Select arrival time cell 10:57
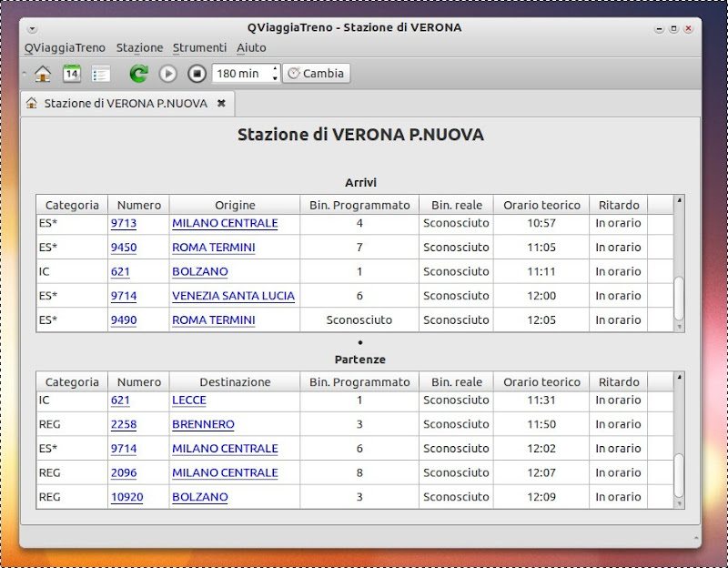Viewport: 728px width, 568px height. (541, 223)
